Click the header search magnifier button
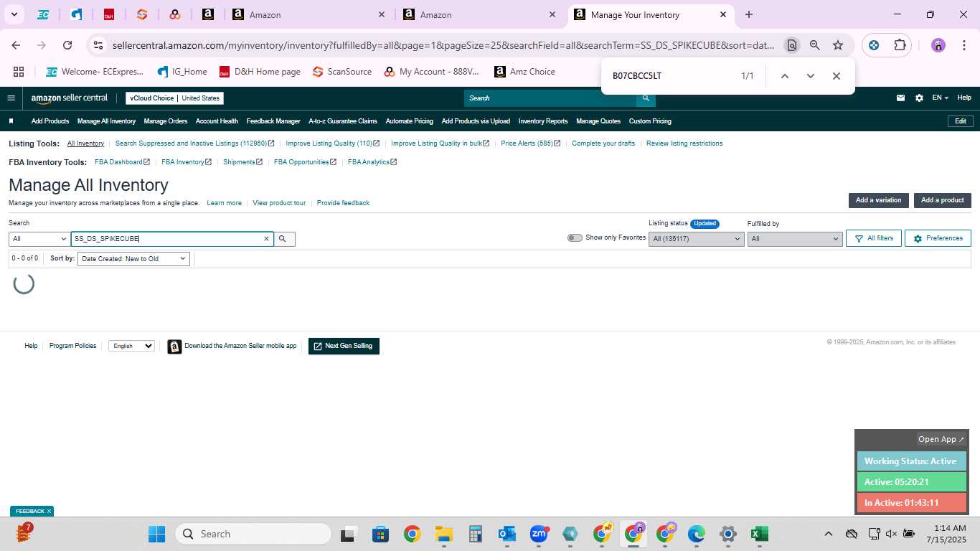Image resolution: width=980 pixels, height=551 pixels. click(646, 98)
